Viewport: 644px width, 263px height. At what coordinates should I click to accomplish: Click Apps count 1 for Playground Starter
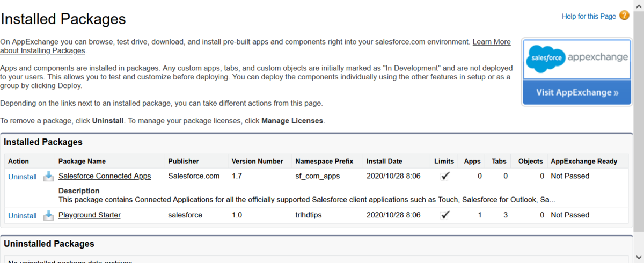tap(479, 215)
